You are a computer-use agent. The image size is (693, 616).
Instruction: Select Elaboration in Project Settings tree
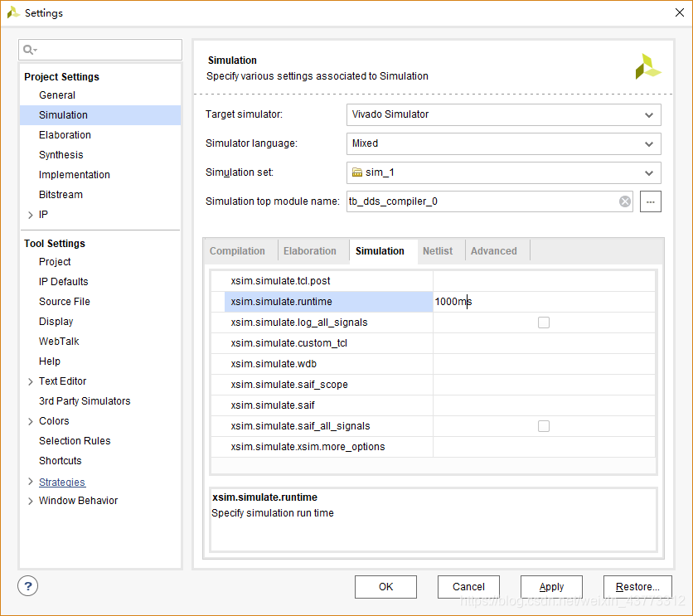(65, 135)
